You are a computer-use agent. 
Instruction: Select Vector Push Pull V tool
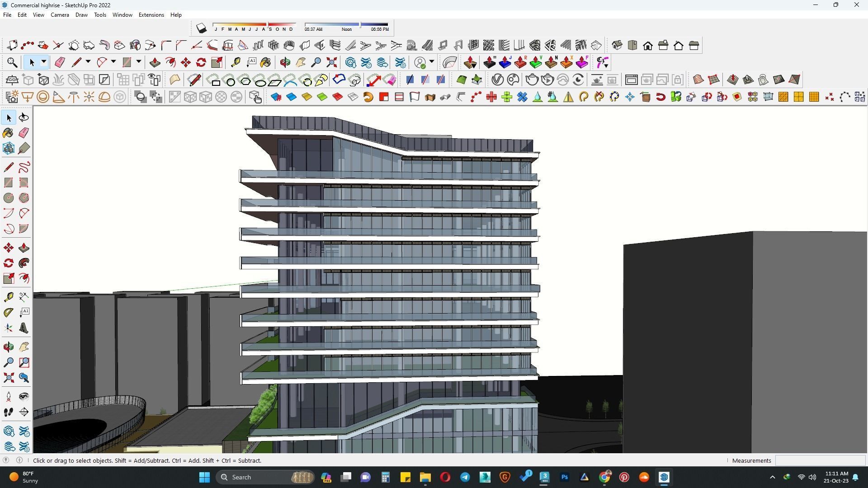pos(535,62)
